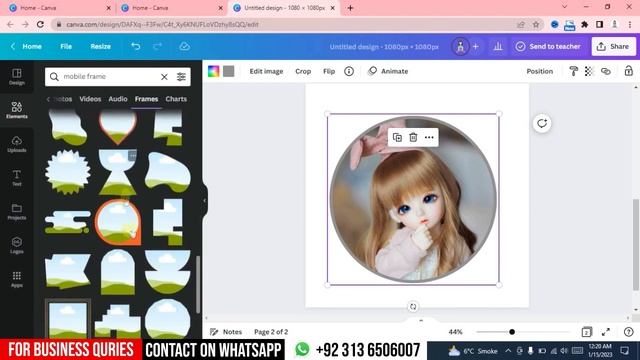Open the help question mark icon
The height and width of the screenshot is (360, 640).
[x=629, y=332]
